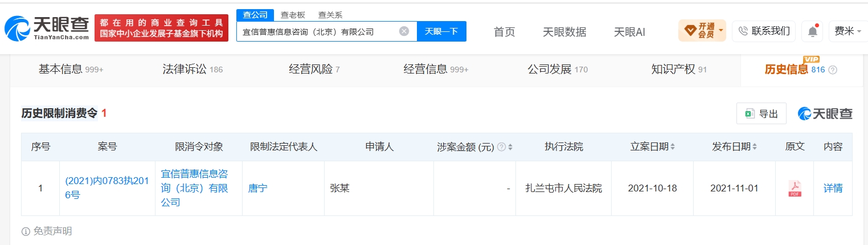Sort by 立案日期 column arrows
This screenshot has height=245, width=868.
click(x=673, y=147)
